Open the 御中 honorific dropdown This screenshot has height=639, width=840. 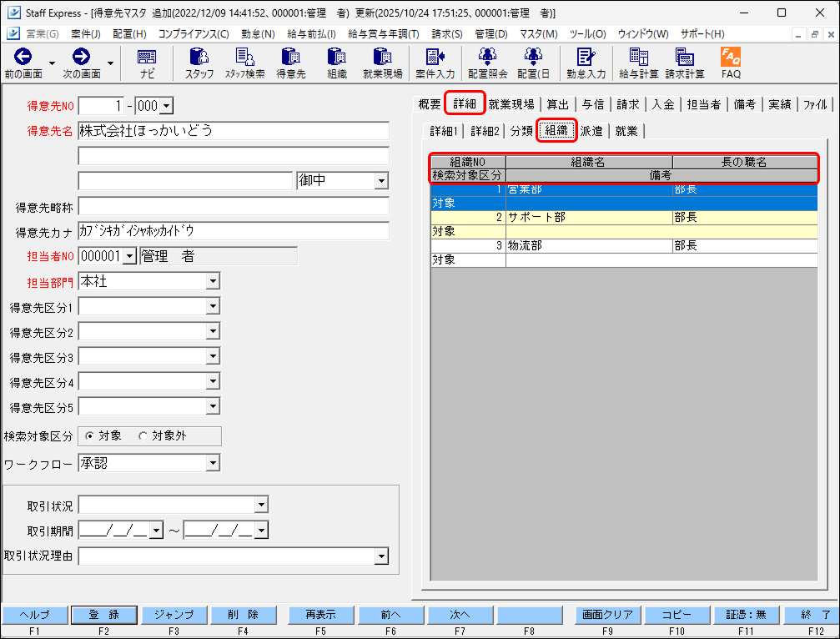coord(382,180)
